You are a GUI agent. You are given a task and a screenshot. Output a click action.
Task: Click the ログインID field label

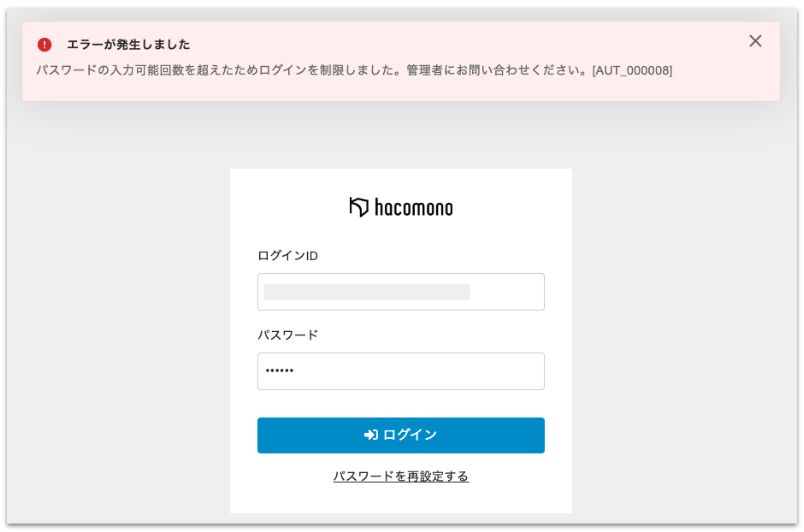tap(287, 256)
